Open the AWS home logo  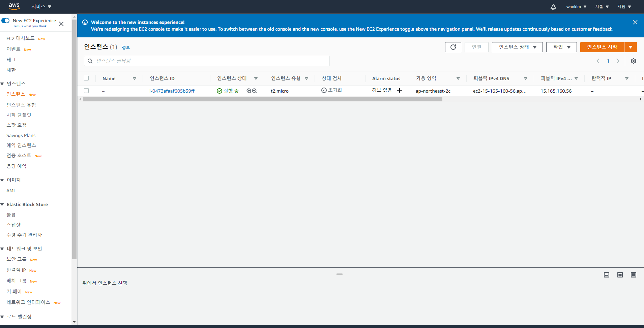coord(14,6)
